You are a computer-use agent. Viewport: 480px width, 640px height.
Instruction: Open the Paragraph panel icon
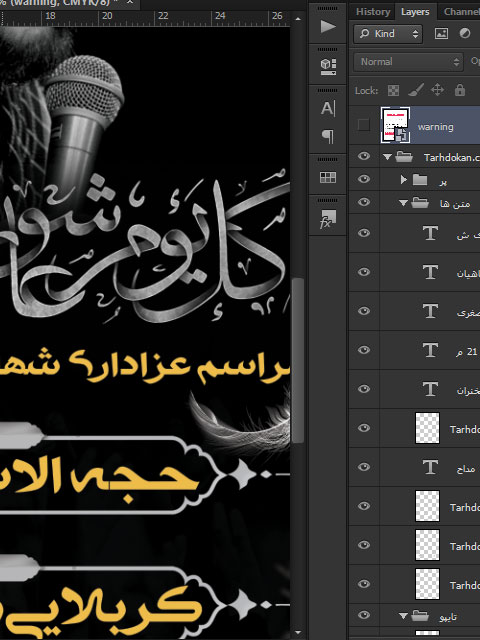coord(328,136)
